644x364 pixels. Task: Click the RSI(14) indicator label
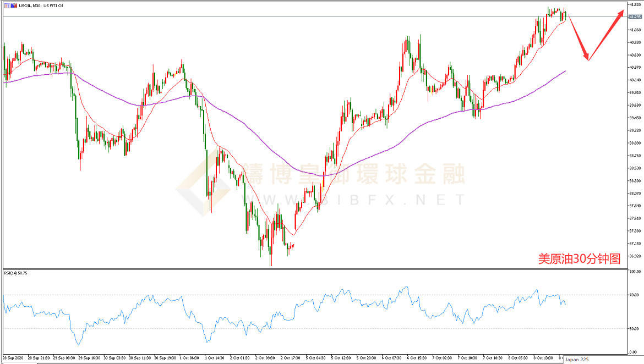[x=17, y=273]
